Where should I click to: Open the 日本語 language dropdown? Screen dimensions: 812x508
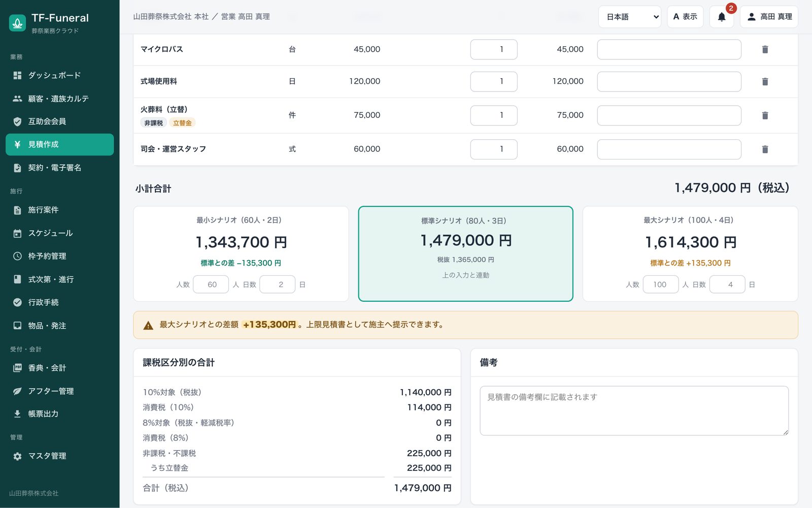[629, 17]
